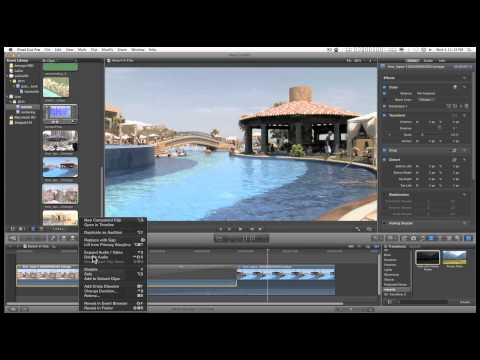The height and width of the screenshot is (360, 480).
Task: Open the Modify menu
Action: 107,50
